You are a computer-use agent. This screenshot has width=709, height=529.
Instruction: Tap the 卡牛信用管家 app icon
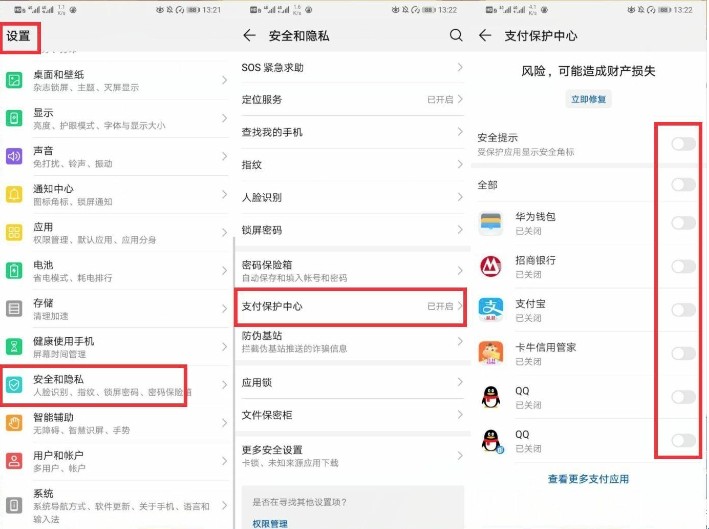click(491, 353)
